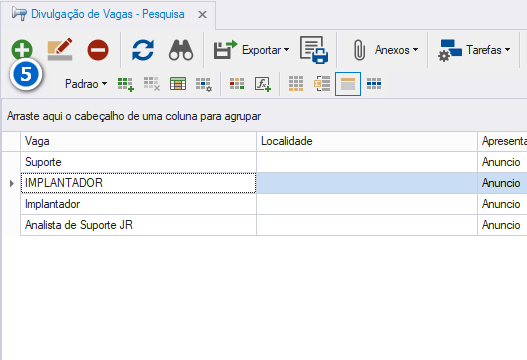Screen dimensions: 527x360
Task: Click the paperclip attachments icon
Action: pos(359,50)
